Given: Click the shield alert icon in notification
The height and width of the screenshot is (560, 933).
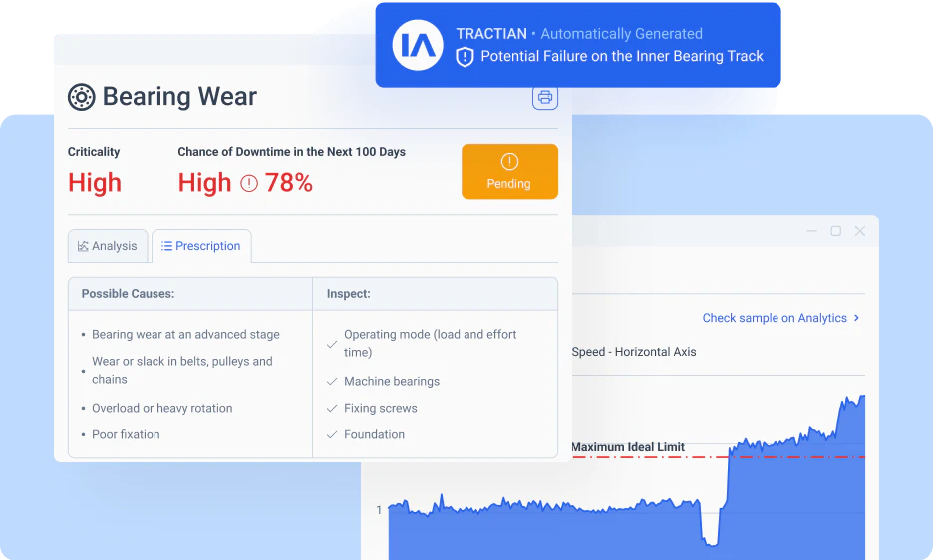Looking at the screenshot, I should pos(465,57).
